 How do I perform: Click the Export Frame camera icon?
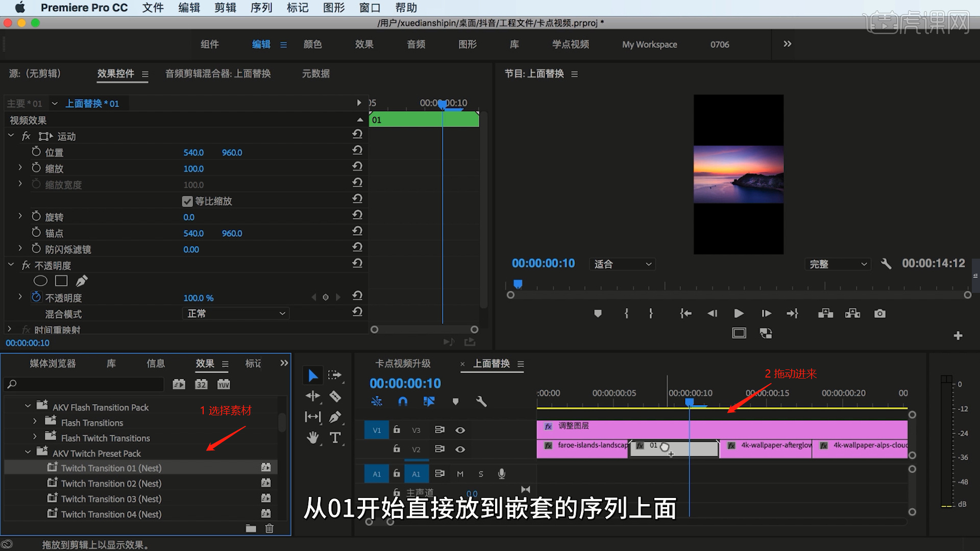pos(879,313)
